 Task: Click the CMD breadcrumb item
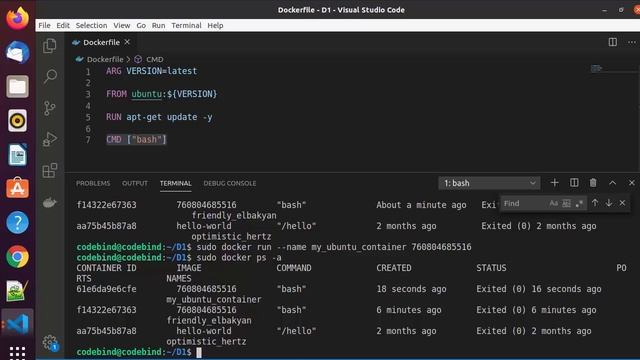[x=154, y=59]
